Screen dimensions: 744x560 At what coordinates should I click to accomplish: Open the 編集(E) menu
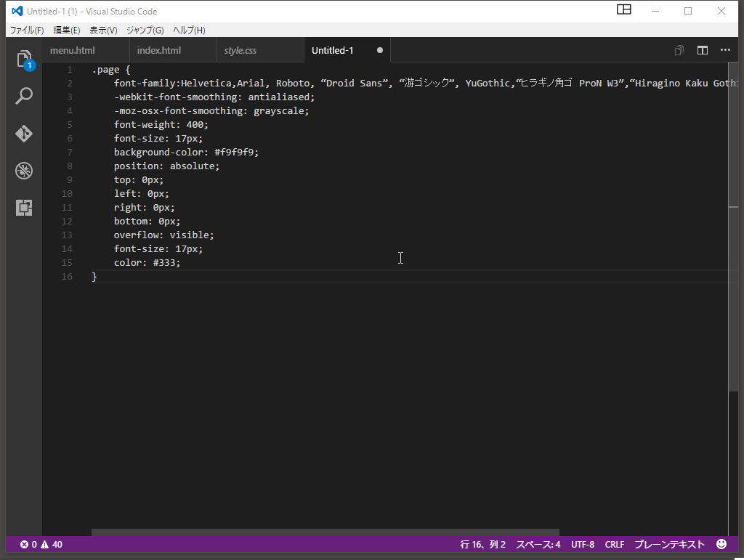66,31
